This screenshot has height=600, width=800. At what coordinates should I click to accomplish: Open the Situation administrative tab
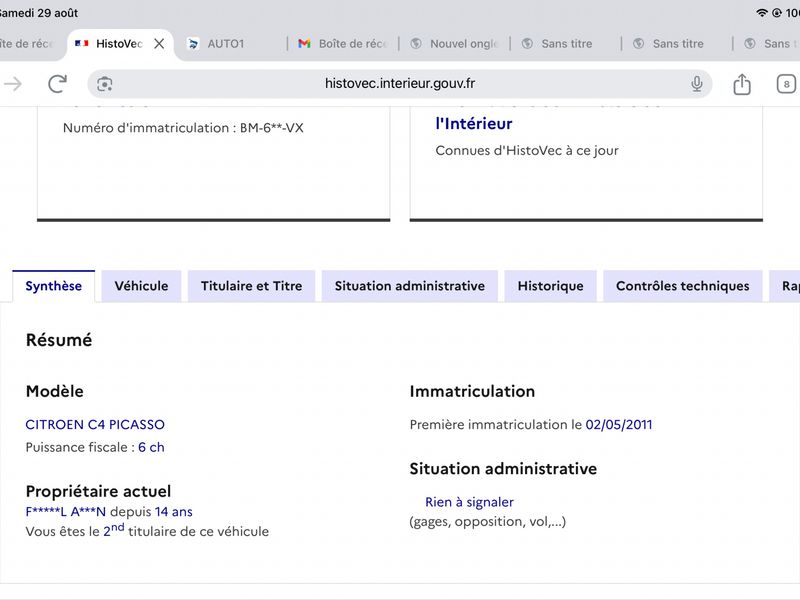[410, 286]
